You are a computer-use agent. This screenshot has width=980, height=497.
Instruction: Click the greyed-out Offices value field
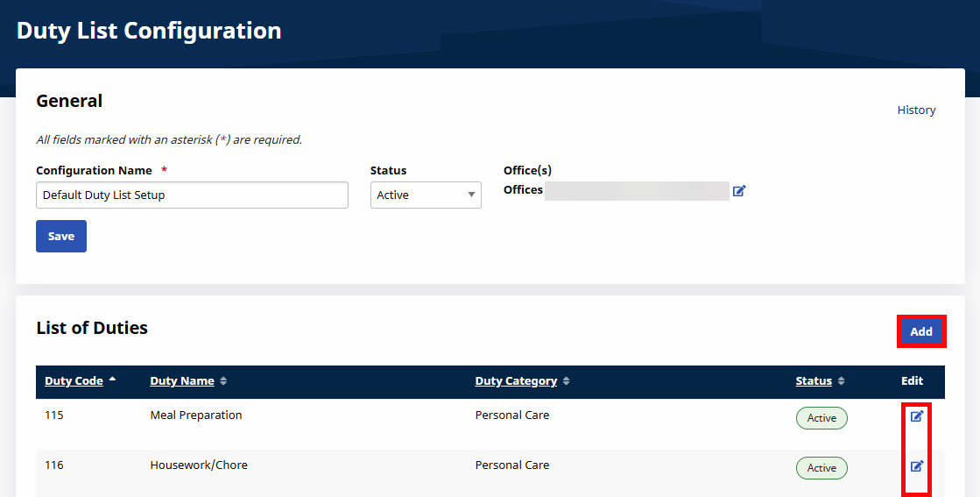point(637,191)
